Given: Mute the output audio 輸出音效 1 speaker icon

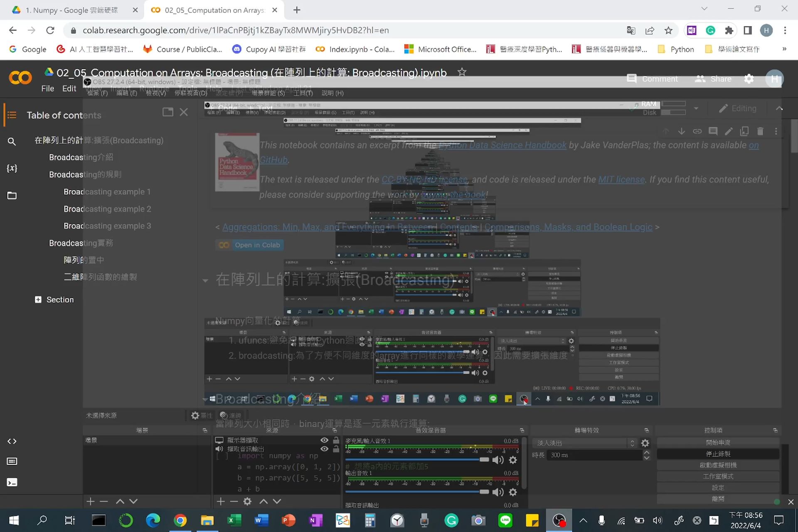Looking at the screenshot, I should pos(497,492).
